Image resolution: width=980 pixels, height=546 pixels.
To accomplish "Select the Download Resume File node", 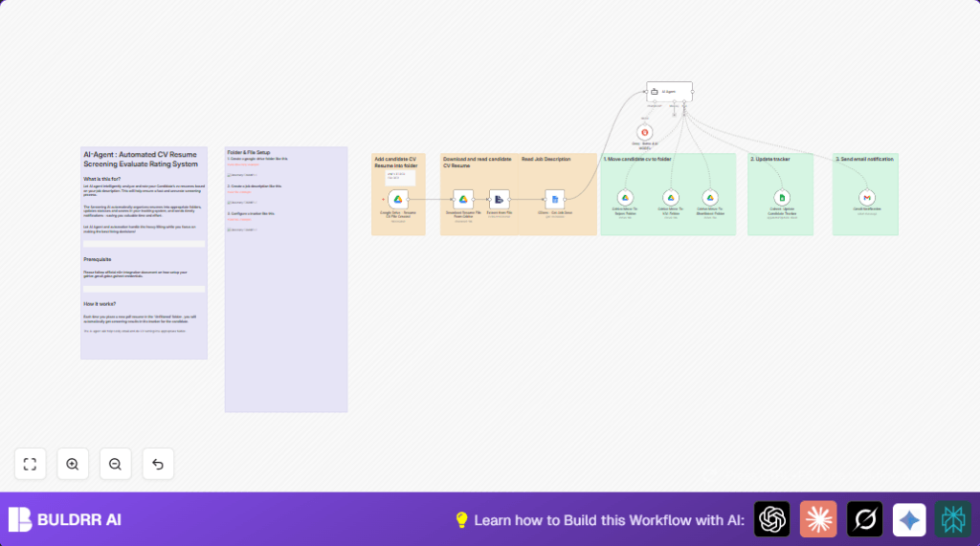I will click(x=463, y=199).
